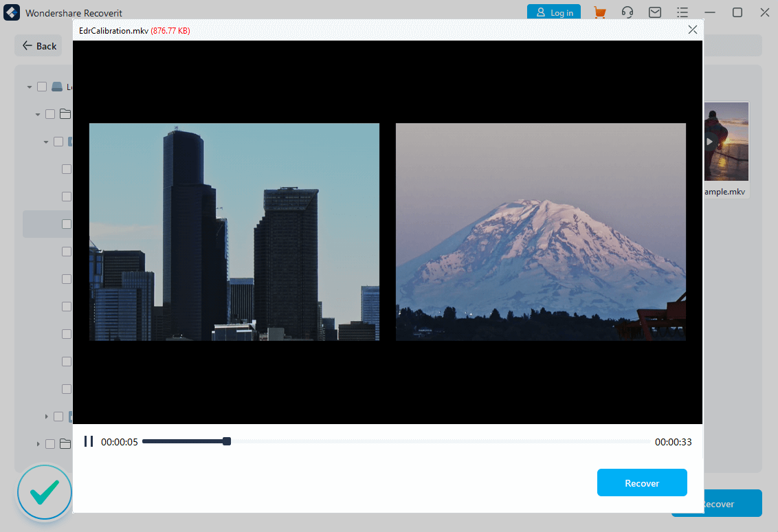Image resolution: width=778 pixels, height=532 pixels.
Task: Close the EdrCalibration.mkv preview dialog
Action: (x=692, y=30)
